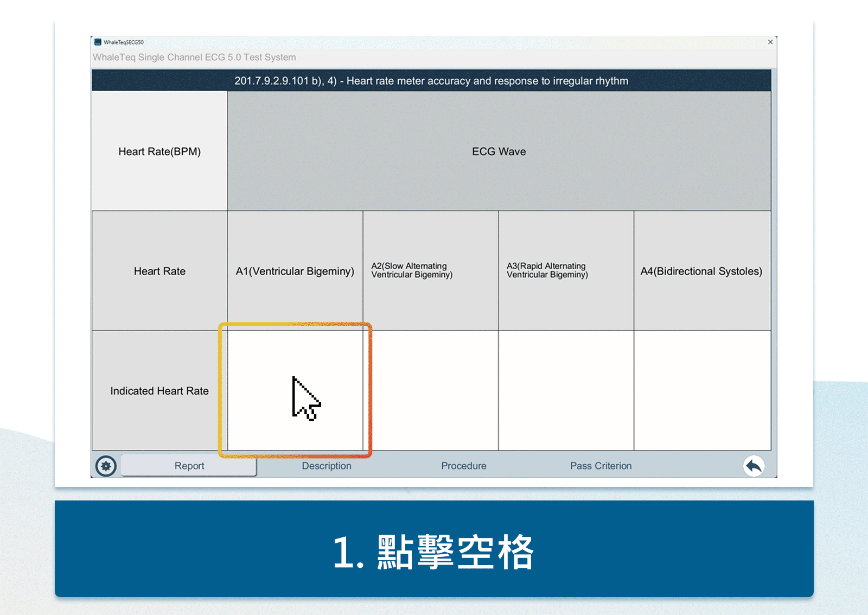Click the back arrow return icon
868x615 pixels.
[x=754, y=466]
